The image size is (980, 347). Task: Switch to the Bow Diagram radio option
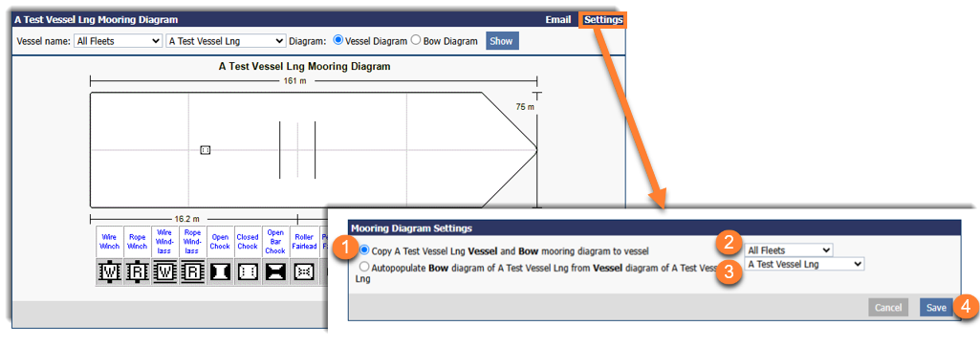[415, 41]
